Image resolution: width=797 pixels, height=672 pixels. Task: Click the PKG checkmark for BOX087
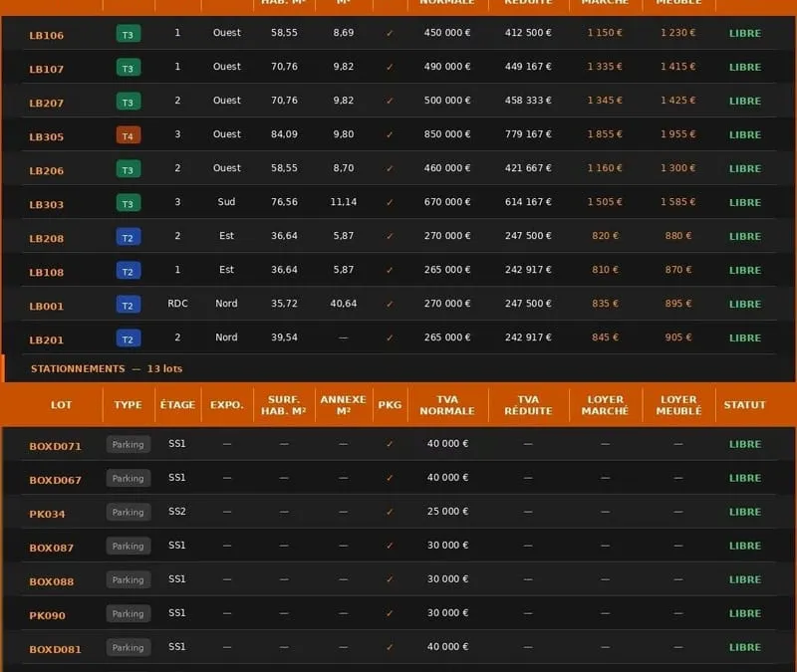pos(390,546)
